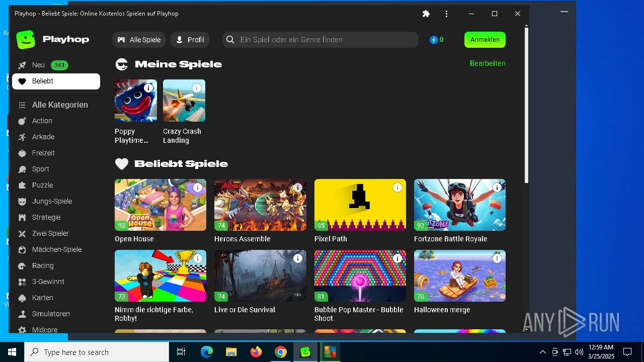The width and height of the screenshot is (644, 362).
Task: Show info for Poppy Playtime game
Action: click(x=148, y=88)
